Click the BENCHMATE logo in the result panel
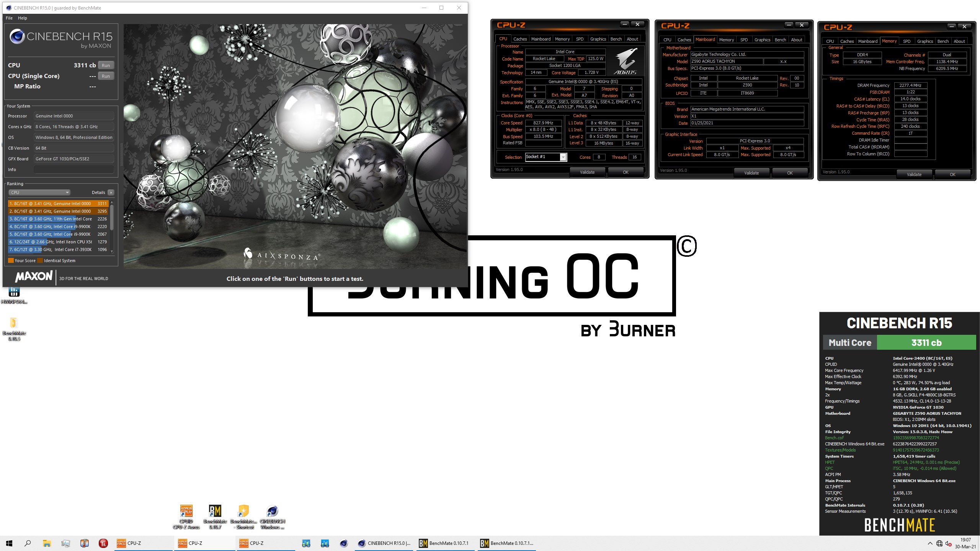980x551 pixels. (900, 525)
